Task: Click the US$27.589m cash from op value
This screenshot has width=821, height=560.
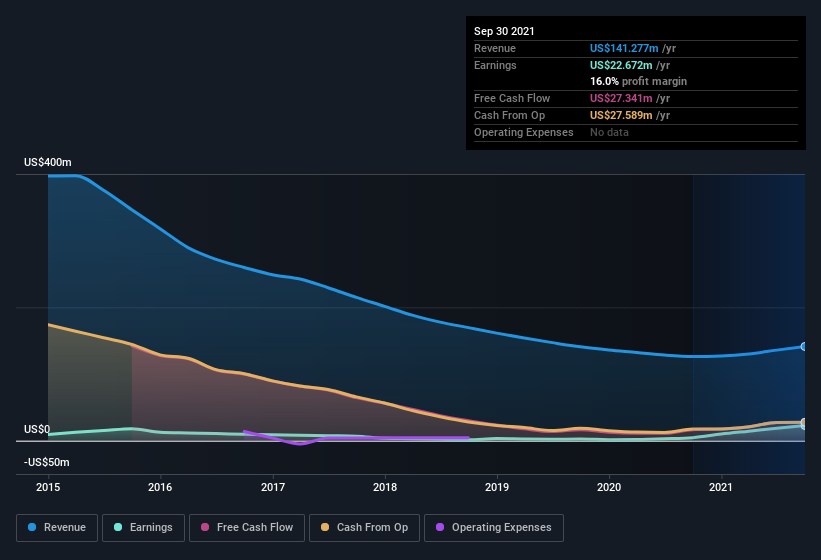Action: coord(621,115)
